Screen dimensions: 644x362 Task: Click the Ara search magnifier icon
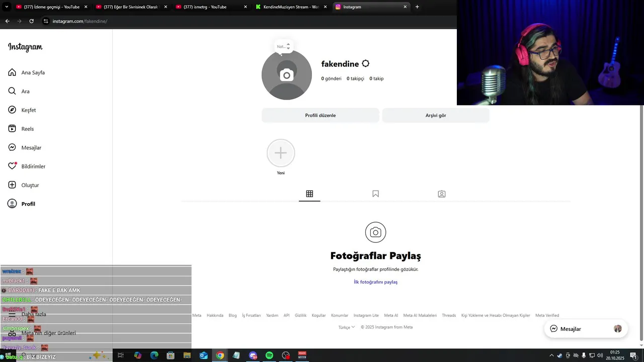[x=12, y=91]
